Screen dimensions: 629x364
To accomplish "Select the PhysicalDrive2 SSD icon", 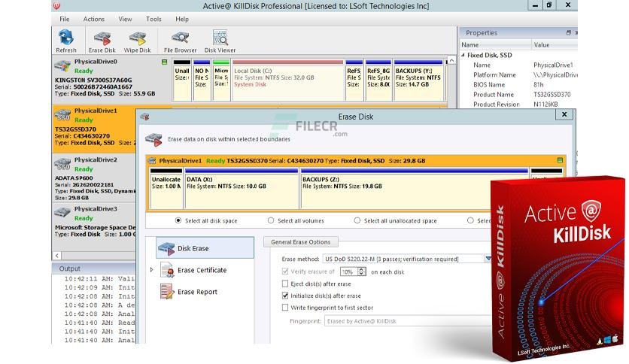I will [x=62, y=164].
